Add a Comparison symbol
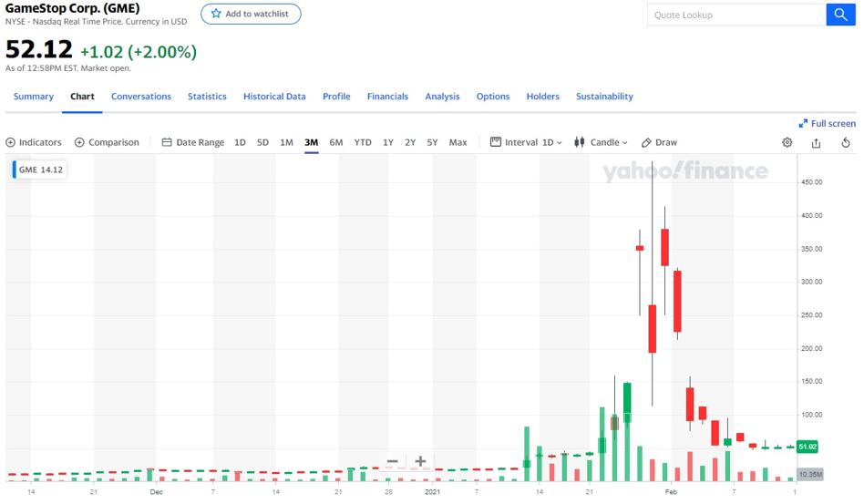The image size is (864, 504). click(x=107, y=142)
